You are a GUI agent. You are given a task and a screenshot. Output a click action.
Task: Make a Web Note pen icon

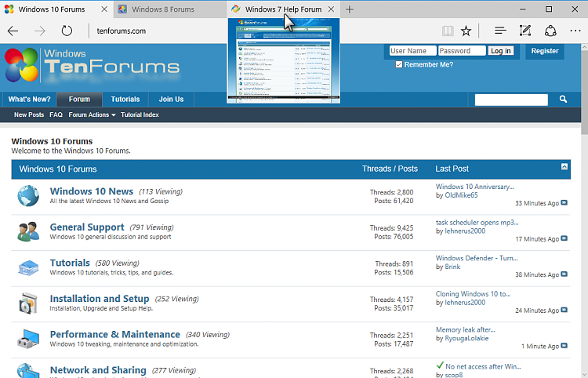tap(525, 31)
